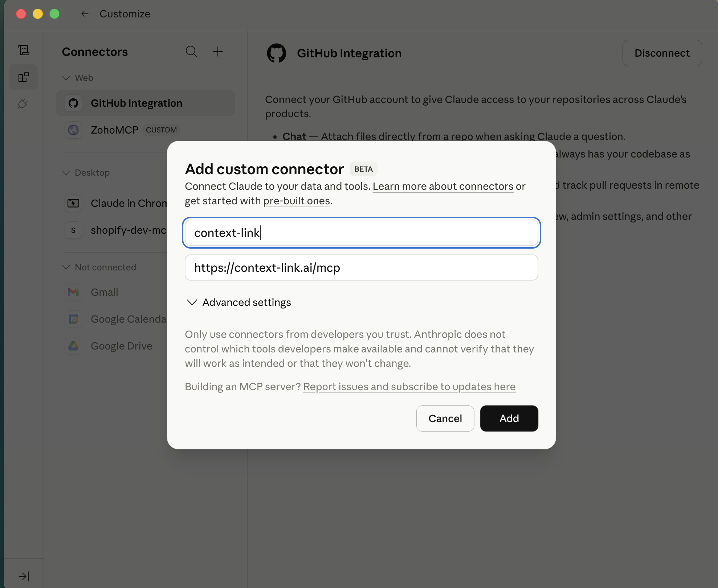Collapse the Desktop section

click(x=66, y=173)
